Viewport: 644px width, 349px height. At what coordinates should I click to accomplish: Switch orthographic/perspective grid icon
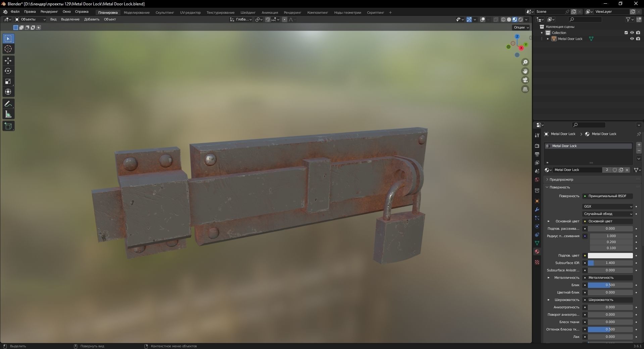(x=525, y=89)
